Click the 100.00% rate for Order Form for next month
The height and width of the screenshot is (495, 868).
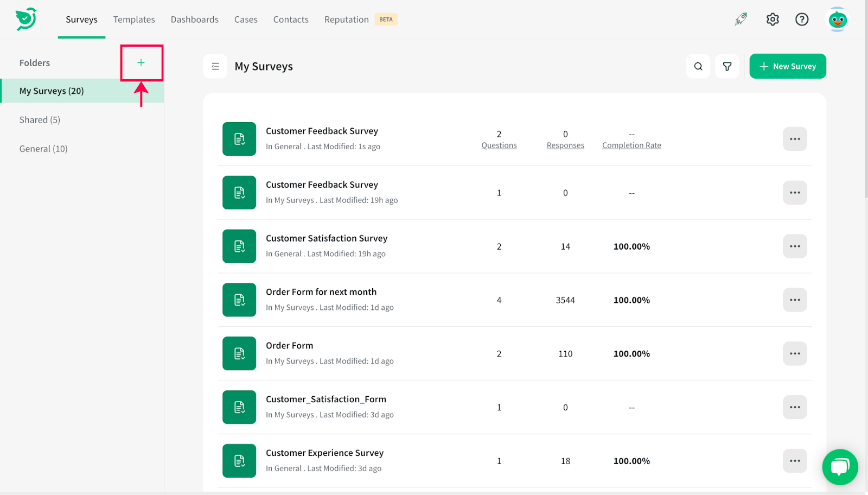click(x=631, y=300)
